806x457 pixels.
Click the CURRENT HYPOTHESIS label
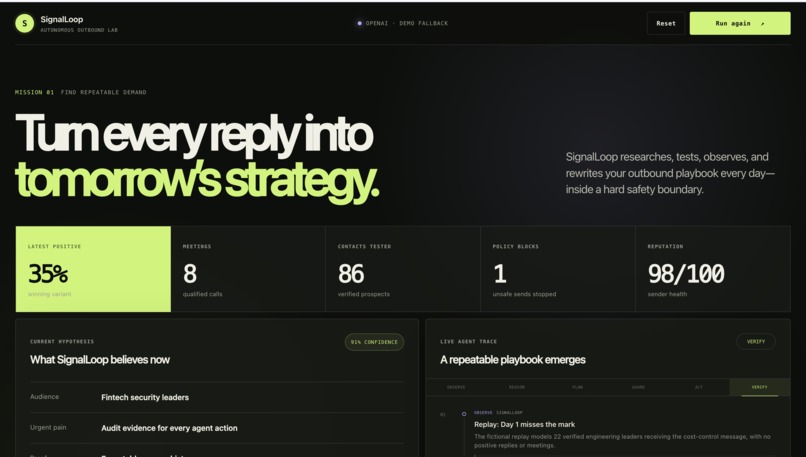click(x=62, y=342)
